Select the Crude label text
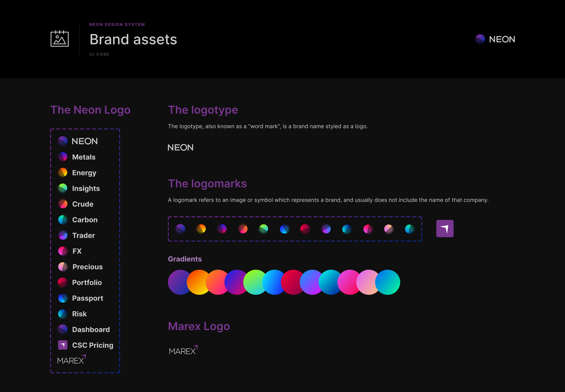The width and height of the screenshot is (565, 392). (83, 204)
